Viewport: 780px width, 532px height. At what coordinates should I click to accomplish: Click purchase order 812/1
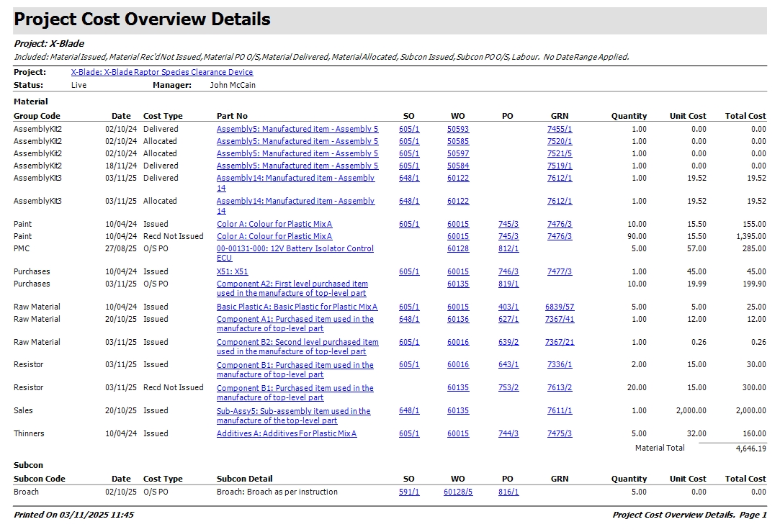pyautogui.click(x=508, y=249)
